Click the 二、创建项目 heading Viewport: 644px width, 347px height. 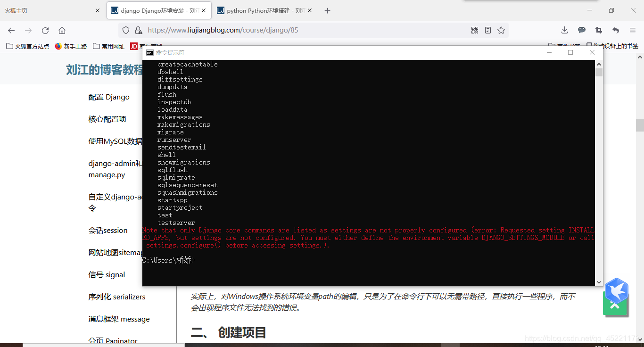(x=229, y=333)
